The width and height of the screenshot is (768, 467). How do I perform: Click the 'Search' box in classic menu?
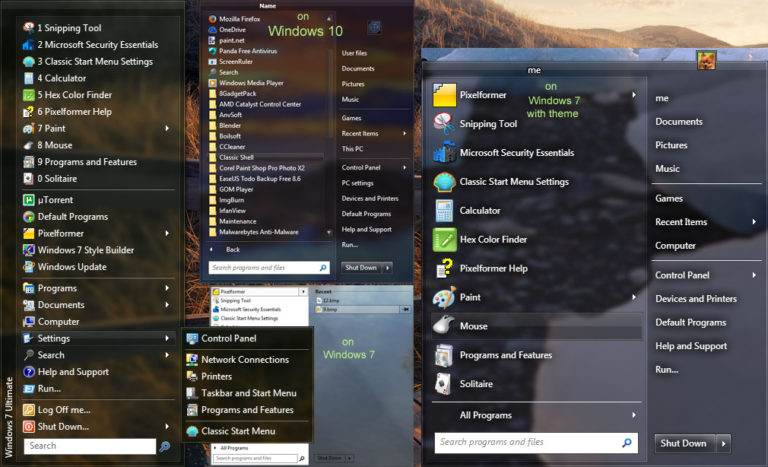point(88,446)
